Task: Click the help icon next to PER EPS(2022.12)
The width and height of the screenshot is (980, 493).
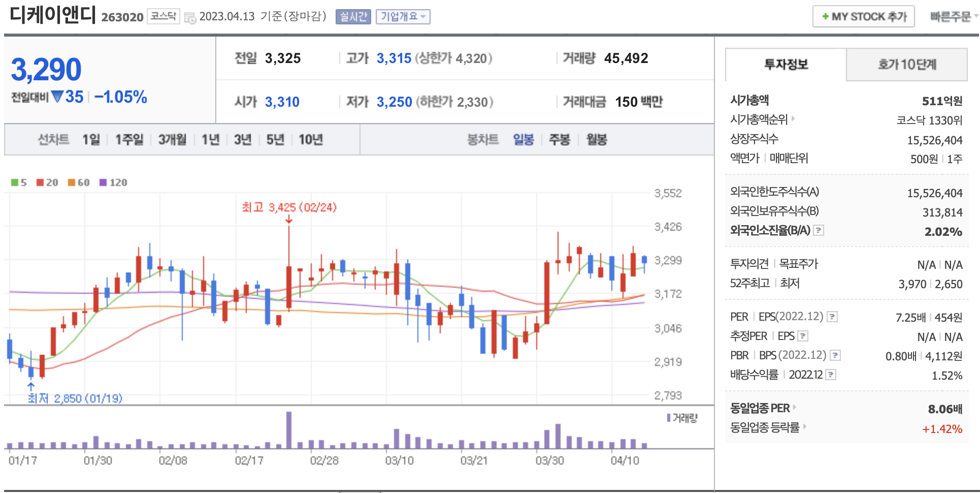Action: (832, 317)
